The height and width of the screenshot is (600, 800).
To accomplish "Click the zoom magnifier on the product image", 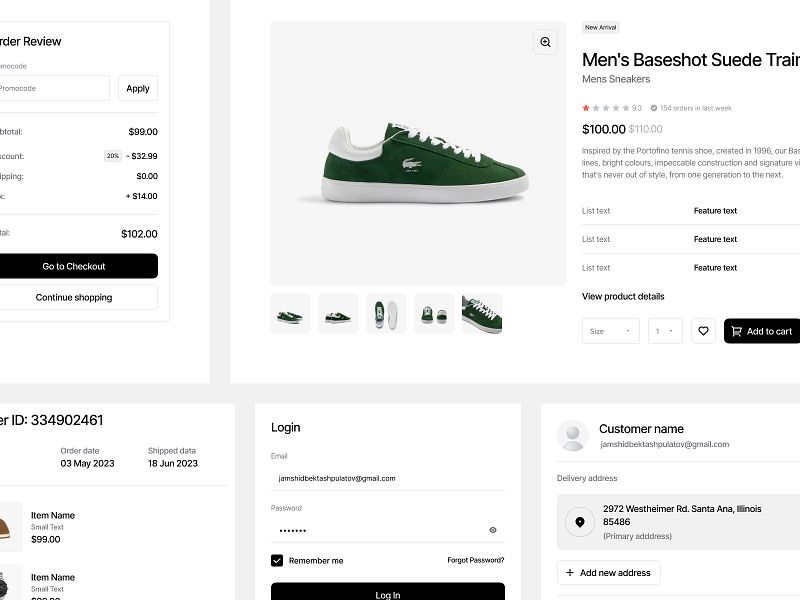I will pyautogui.click(x=545, y=42).
